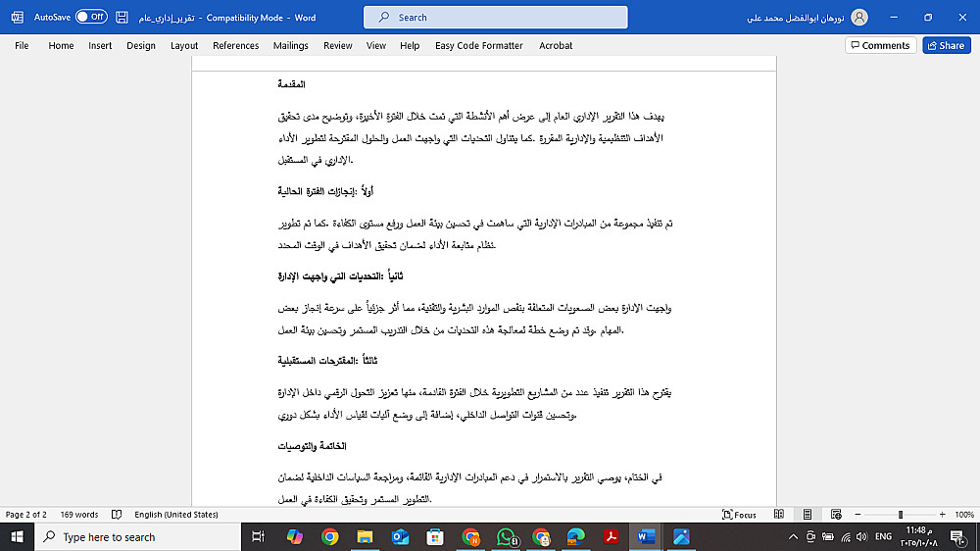Image resolution: width=980 pixels, height=551 pixels.
Task: Open the Design tab
Action: point(141,46)
